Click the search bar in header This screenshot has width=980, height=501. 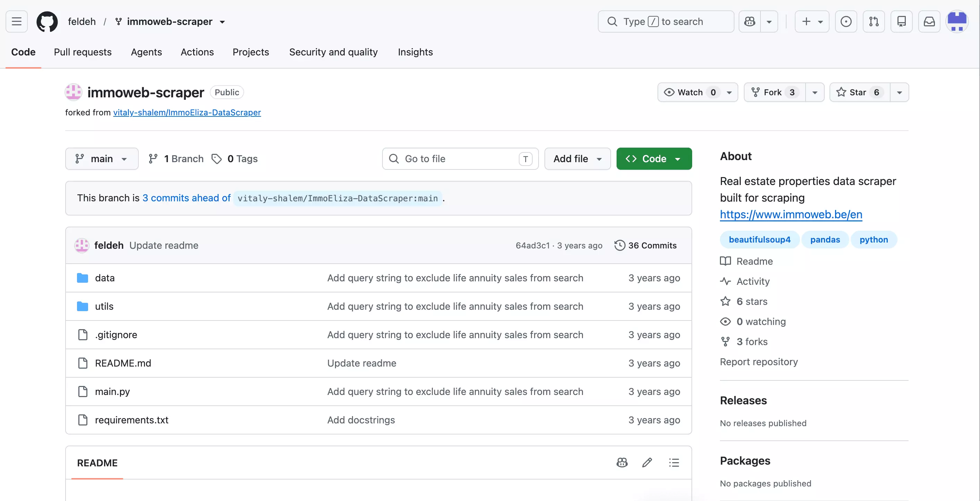click(x=666, y=22)
